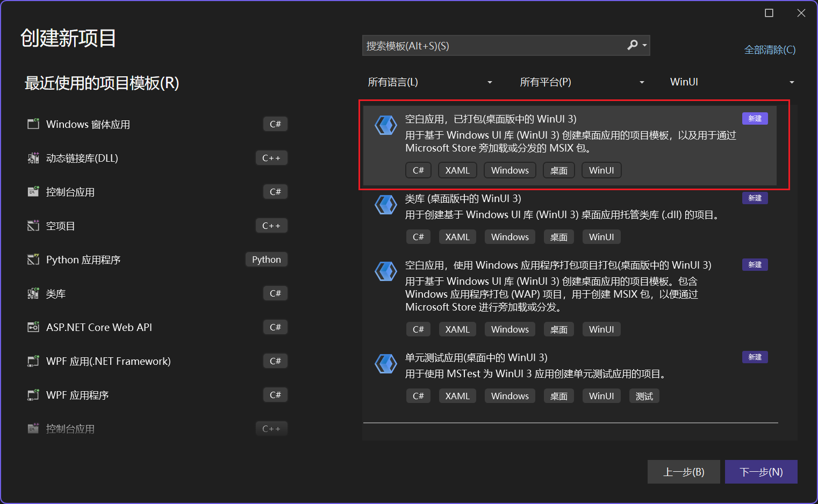Open the search options dropdown arrow
Viewport: 818px width, 504px height.
click(x=644, y=46)
